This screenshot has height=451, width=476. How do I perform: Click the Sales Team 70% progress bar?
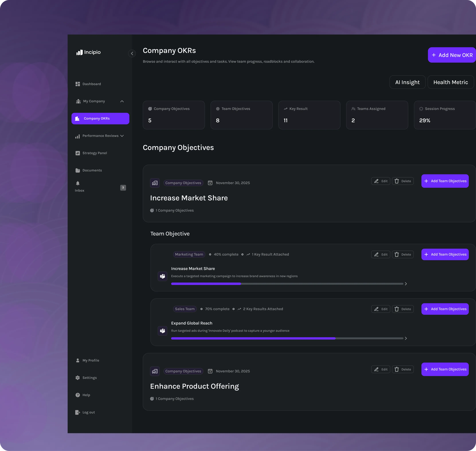(287, 338)
